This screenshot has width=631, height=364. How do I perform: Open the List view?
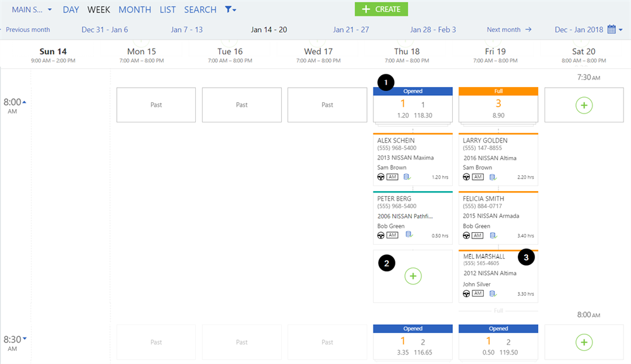pyautogui.click(x=167, y=10)
